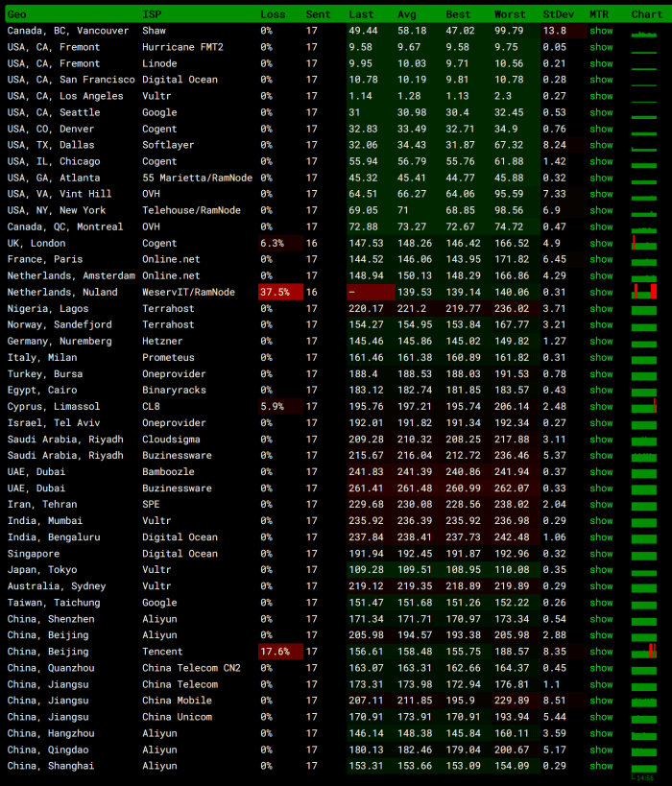The height and width of the screenshot is (786, 672).
Task: Click the 'China Unicom' ISP cell
Action: 177,717
